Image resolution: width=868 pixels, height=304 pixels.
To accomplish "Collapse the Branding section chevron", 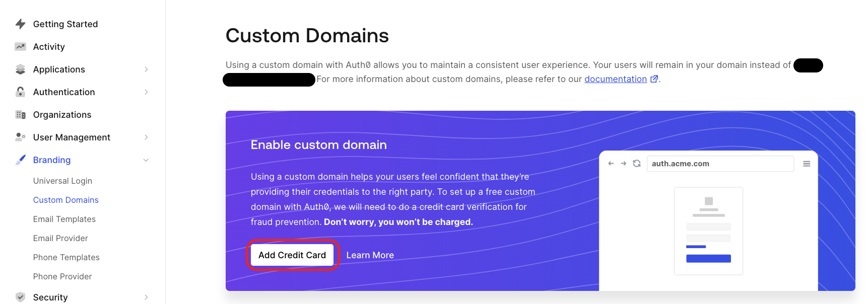I will pos(146,160).
